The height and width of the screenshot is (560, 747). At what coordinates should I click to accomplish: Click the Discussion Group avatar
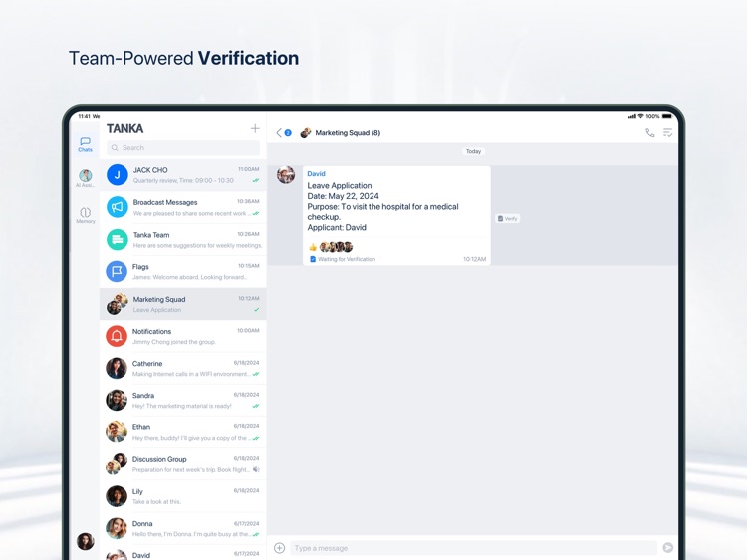pos(117,464)
